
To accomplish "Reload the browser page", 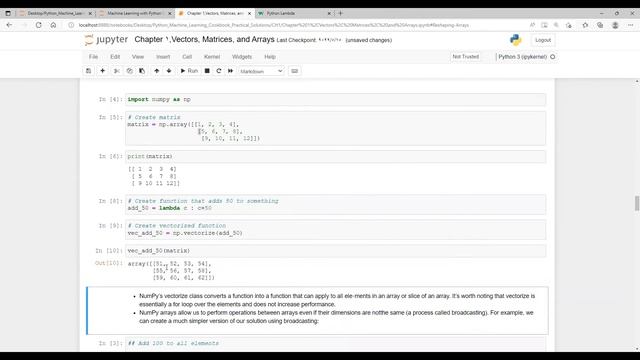I will (x=38, y=25).
